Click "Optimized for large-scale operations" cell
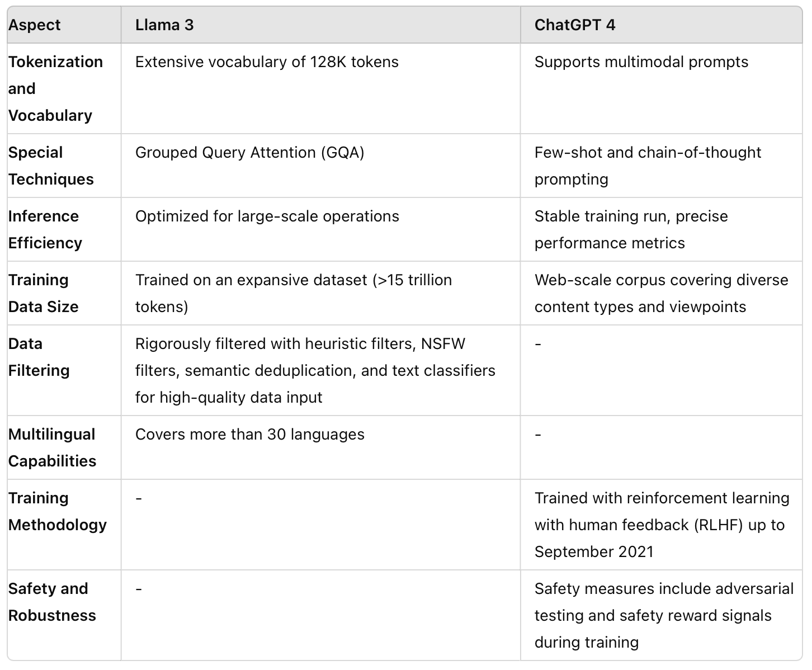This screenshot has width=812, height=670. pos(267,216)
